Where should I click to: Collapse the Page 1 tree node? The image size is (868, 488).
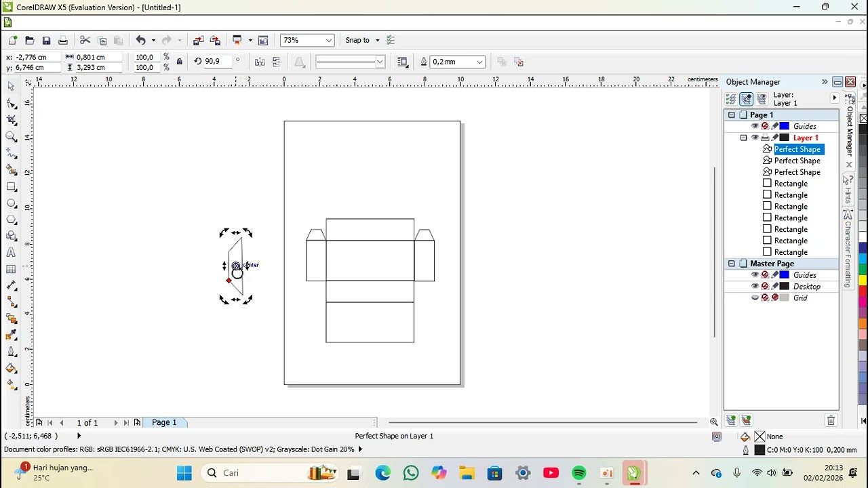coord(731,115)
